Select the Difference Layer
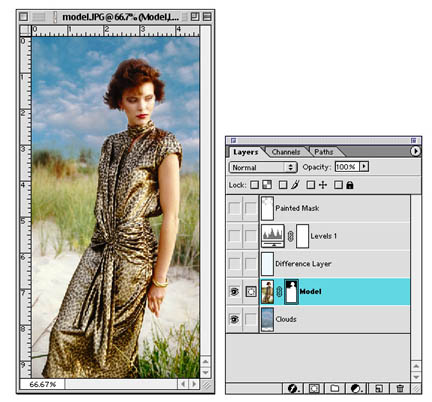 click(x=335, y=264)
